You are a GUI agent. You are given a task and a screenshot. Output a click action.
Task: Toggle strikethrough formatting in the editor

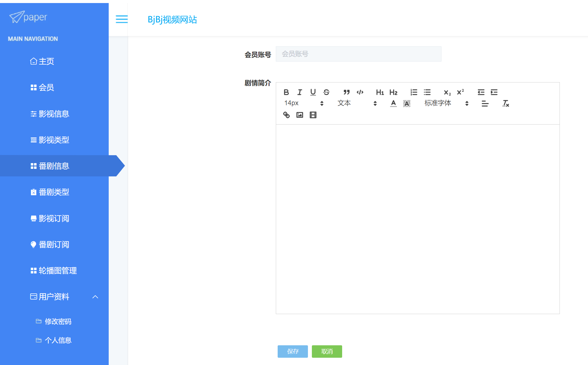326,92
